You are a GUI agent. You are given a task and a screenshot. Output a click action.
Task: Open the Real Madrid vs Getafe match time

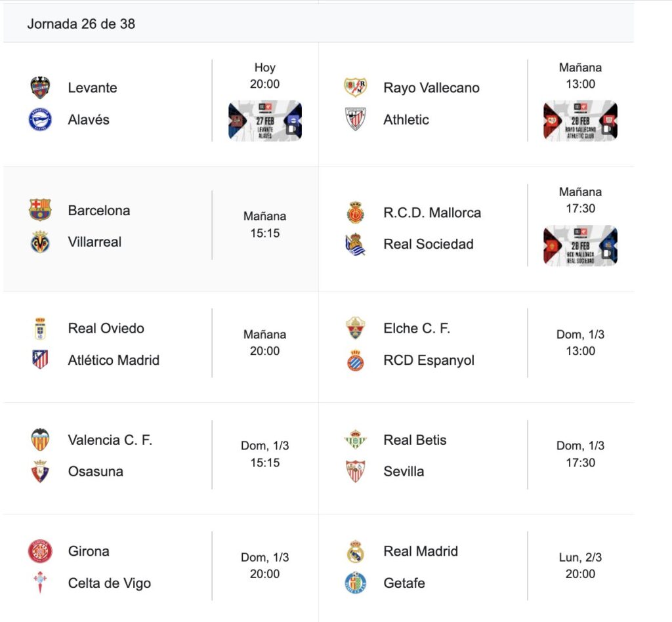pos(580,566)
